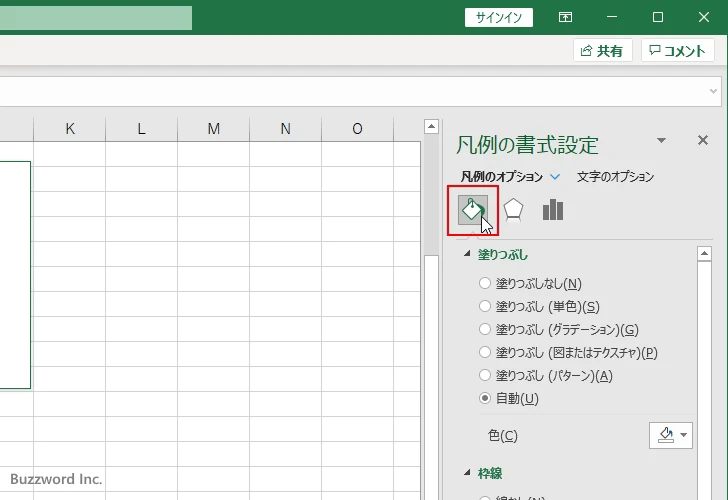The width and height of the screenshot is (728, 500).
Task: Select column N header
Action: 286,129
